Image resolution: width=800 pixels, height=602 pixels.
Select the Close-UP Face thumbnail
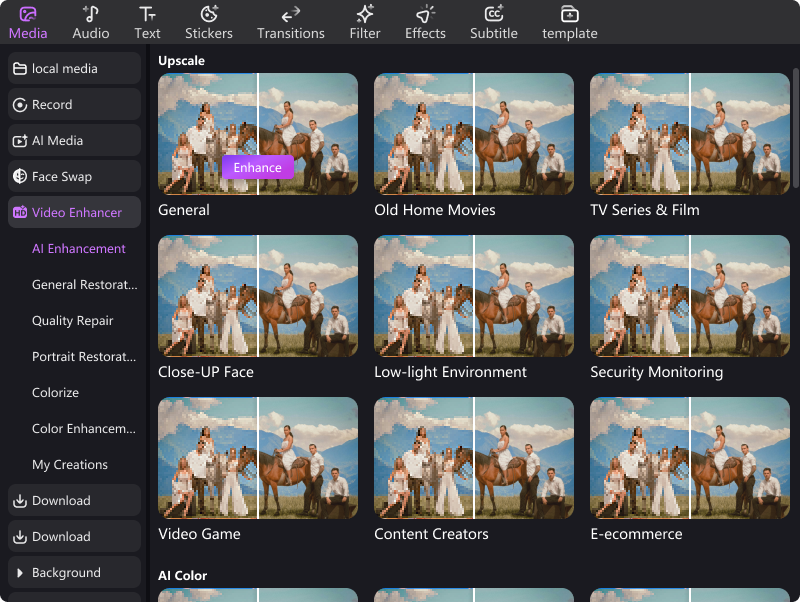(258, 296)
